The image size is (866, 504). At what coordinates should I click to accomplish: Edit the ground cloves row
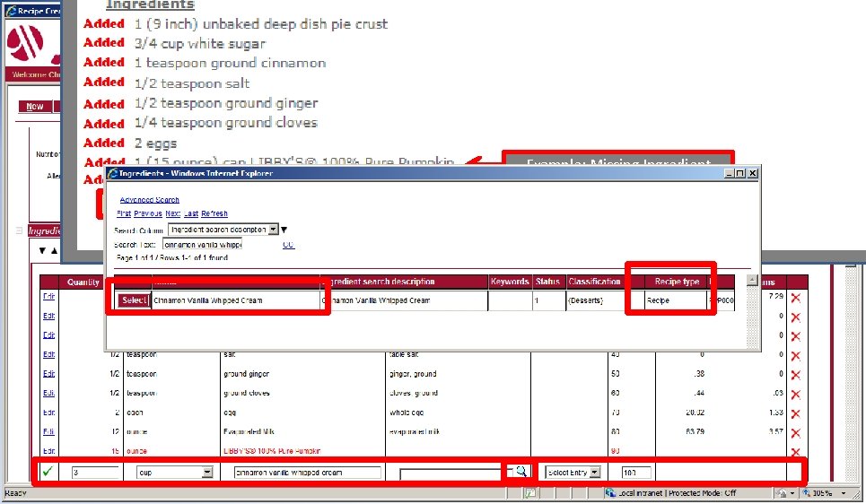coord(48,393)
